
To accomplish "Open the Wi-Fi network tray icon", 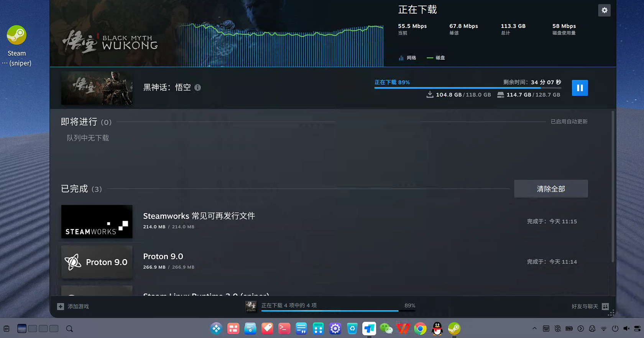I will pos(603,328).
